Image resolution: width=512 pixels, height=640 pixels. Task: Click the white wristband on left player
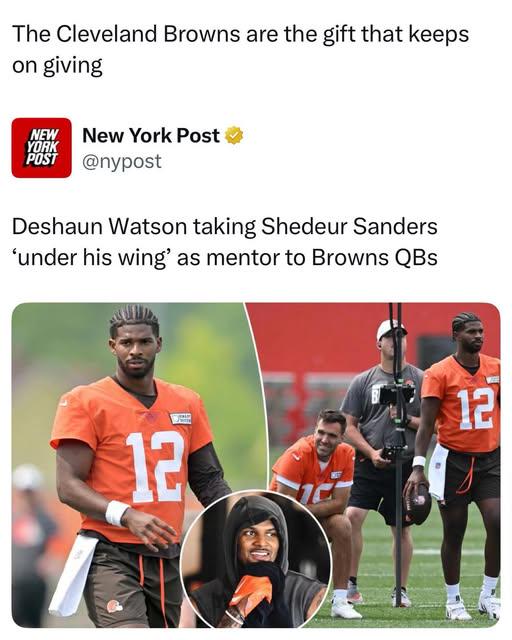point(116,513)
